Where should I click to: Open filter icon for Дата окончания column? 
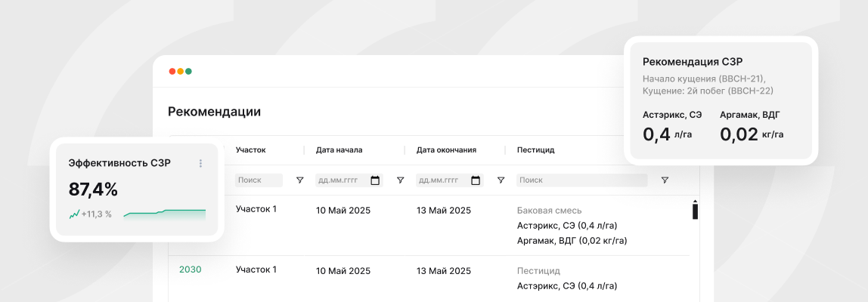[x=501, y=180]
